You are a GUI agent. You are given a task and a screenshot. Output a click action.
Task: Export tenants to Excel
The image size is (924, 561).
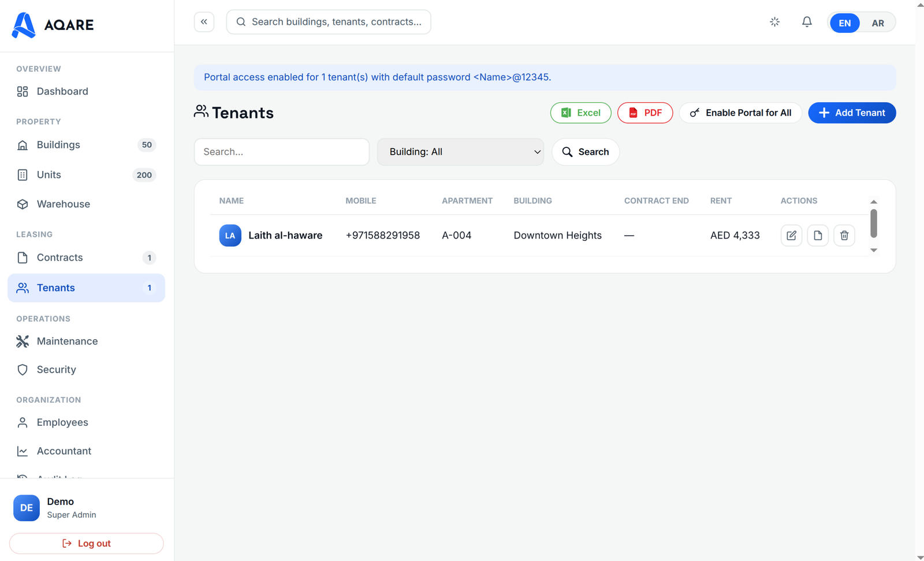[580, 113]
